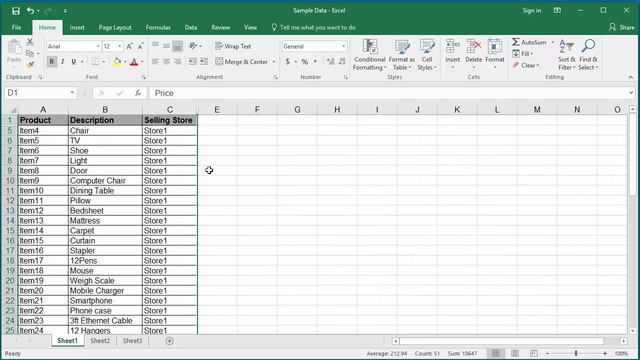This screenshot has width=640, height=360.
Task: Open the font size dropdown
Action: pyautogui.click(x=120, y=47)
